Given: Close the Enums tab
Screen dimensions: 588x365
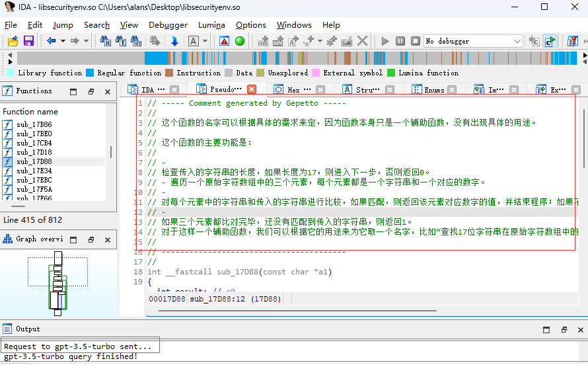Looking at the screenshot, I should tap(452, 90).
